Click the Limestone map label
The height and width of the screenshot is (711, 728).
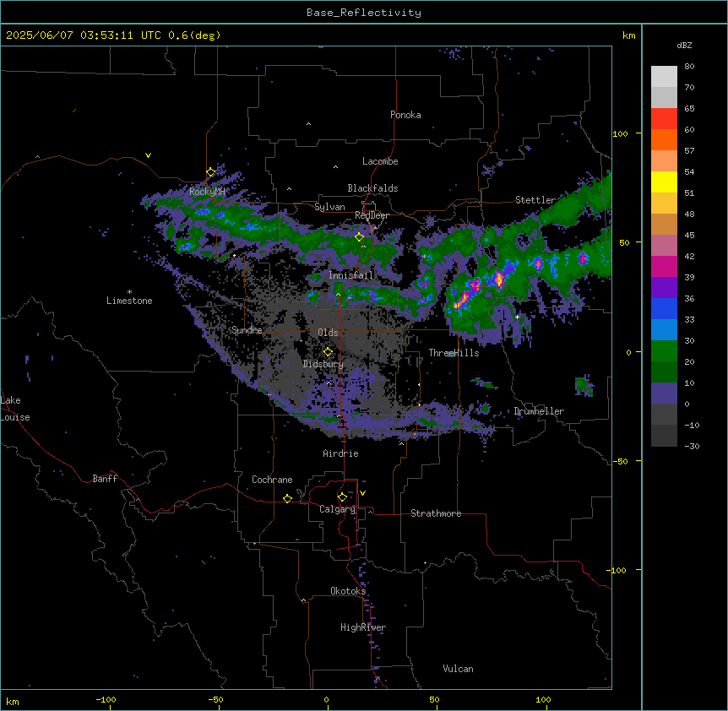tap(129, 301)
